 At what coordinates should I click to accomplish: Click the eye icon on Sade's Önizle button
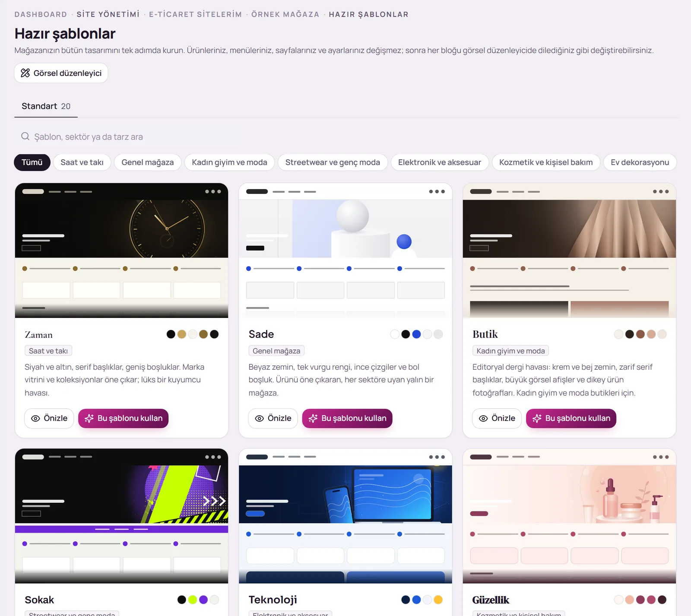(x=260, y=419)
